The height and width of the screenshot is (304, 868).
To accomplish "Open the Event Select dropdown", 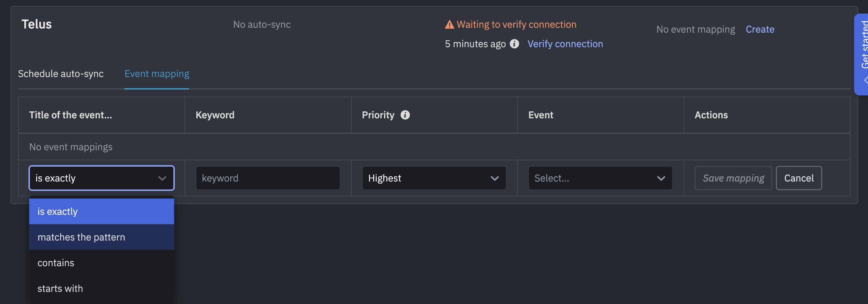I will tap(600, 178).
